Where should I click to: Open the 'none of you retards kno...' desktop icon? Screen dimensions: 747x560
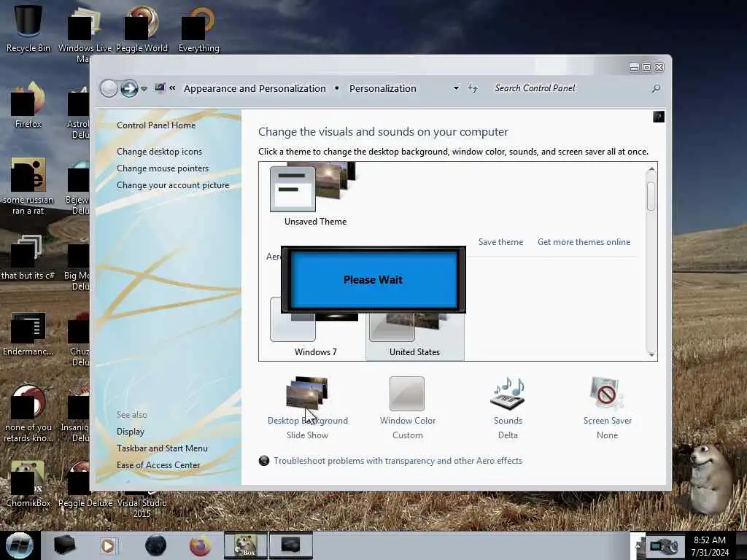[x=28, y=413]
